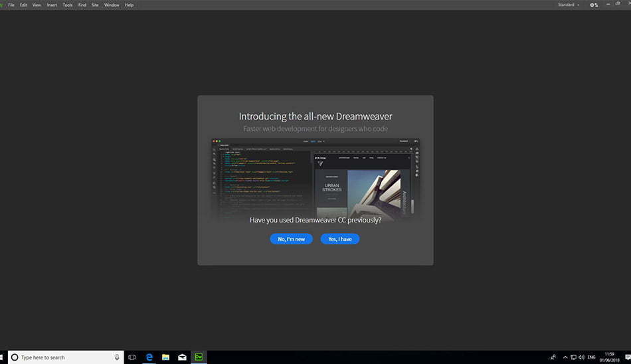The width and height of the screenshot is (631, 364).
Task: Open File Explorer from the taskbar
Action: coord(165,357)
